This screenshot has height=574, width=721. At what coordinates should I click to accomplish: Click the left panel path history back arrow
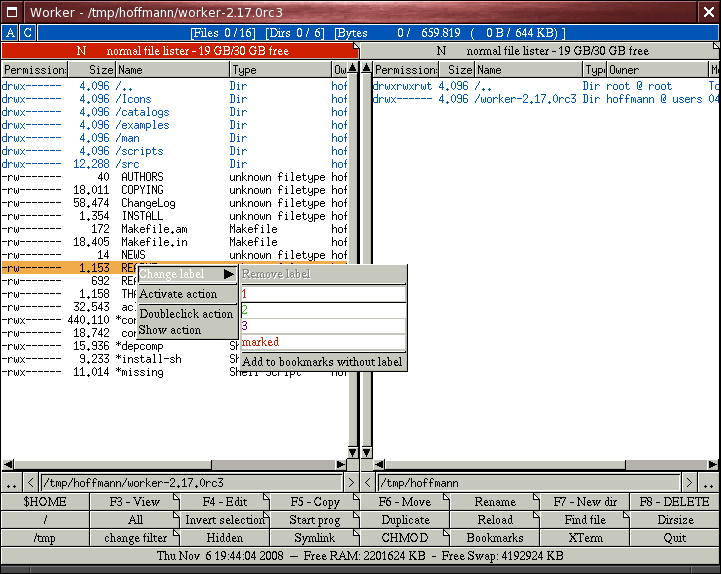point(31,483)
